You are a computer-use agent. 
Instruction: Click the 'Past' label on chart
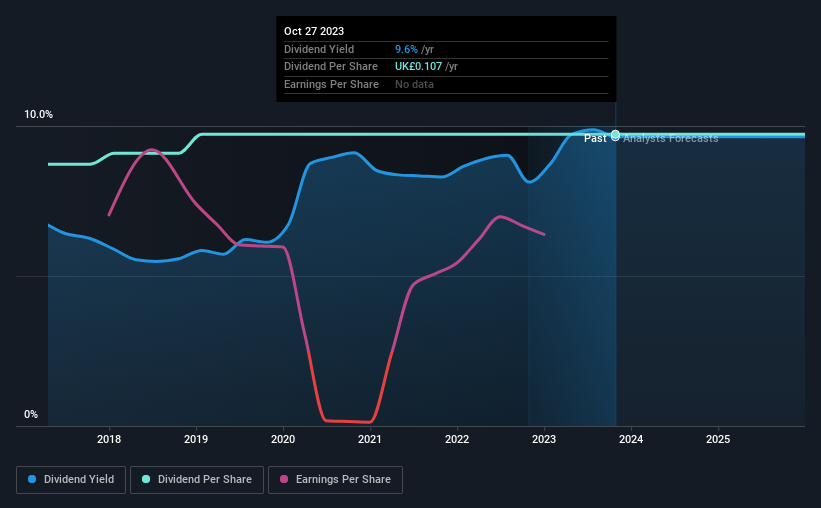click(595, 138)
